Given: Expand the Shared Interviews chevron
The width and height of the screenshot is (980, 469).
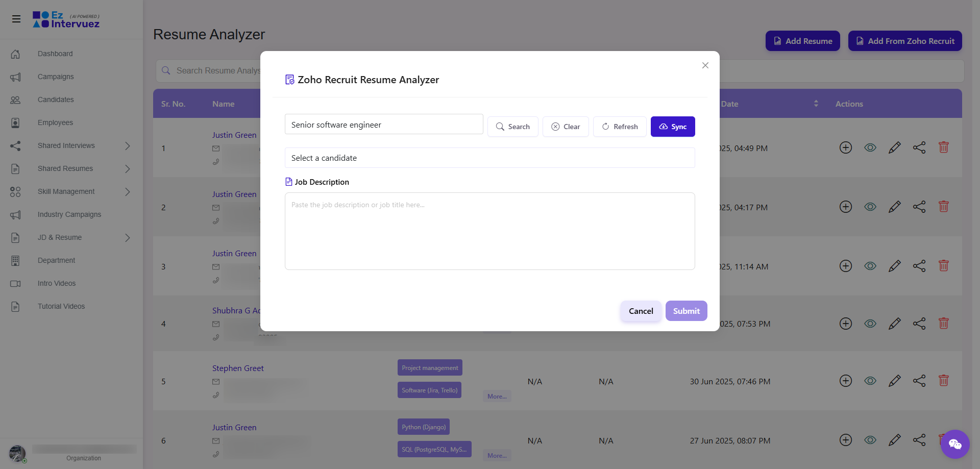Looking at the screenshot, I should tap(128, 146).
